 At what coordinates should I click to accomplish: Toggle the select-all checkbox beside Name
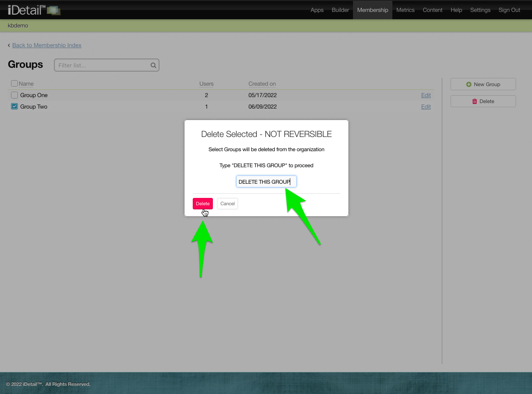(x=14, y=83)
